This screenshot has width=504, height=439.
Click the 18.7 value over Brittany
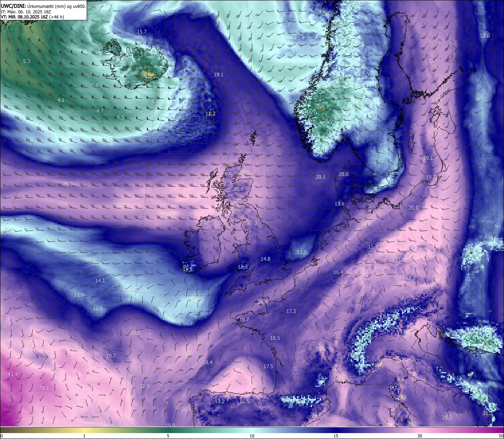click(x=244, y=320)
